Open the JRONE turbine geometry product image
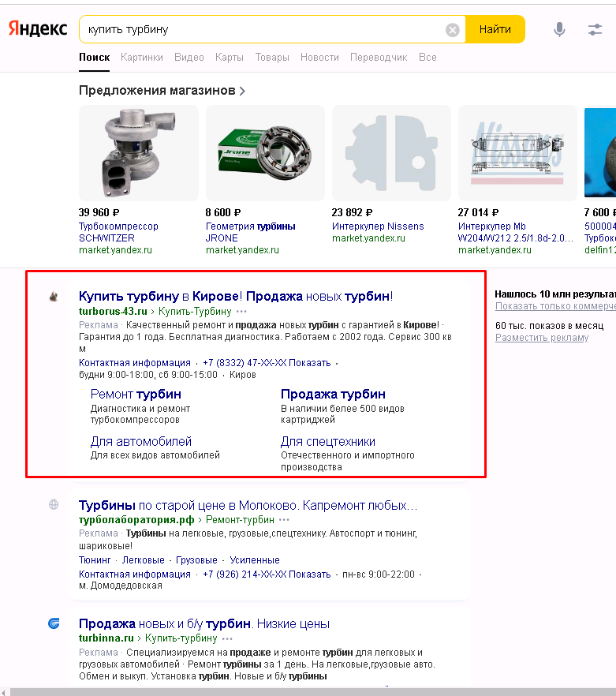 coord(265,153)
